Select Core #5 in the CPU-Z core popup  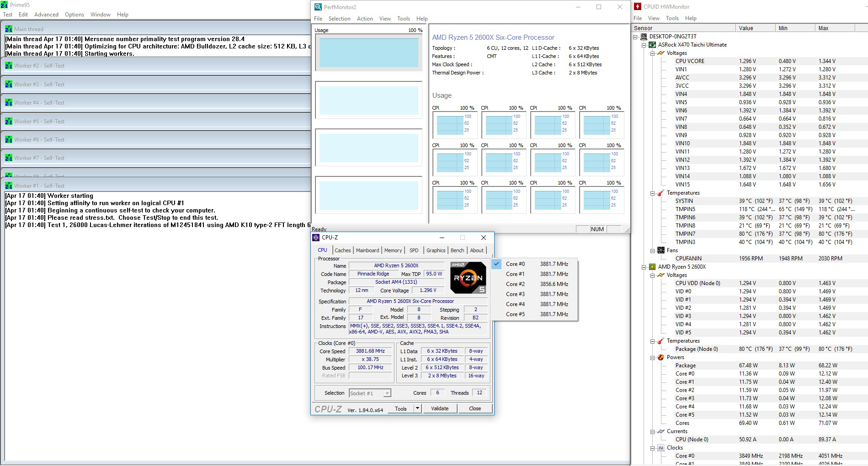pos(535,314)
